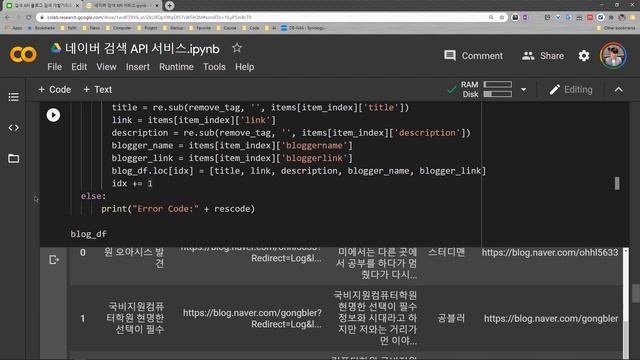Click the idx += 1 line

coord(132,184)
